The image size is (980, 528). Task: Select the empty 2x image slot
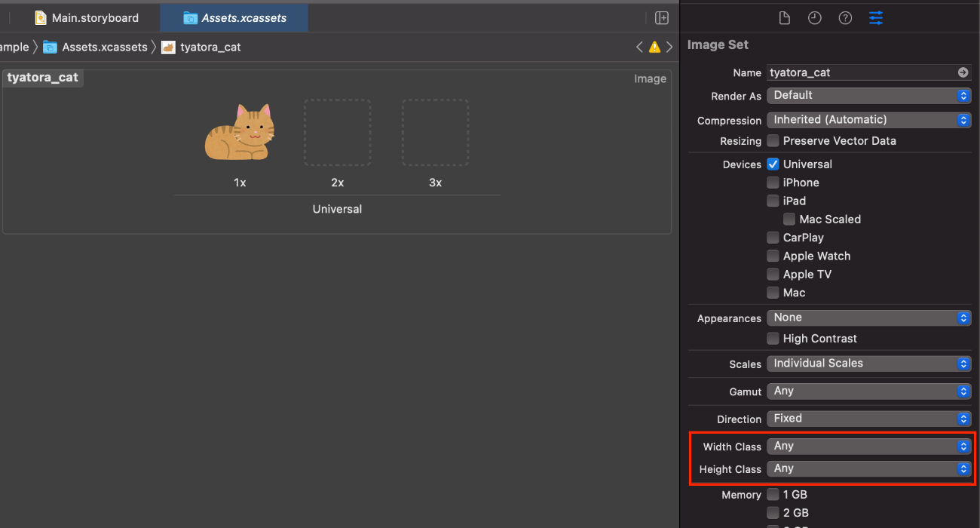[x=337, y=133]
